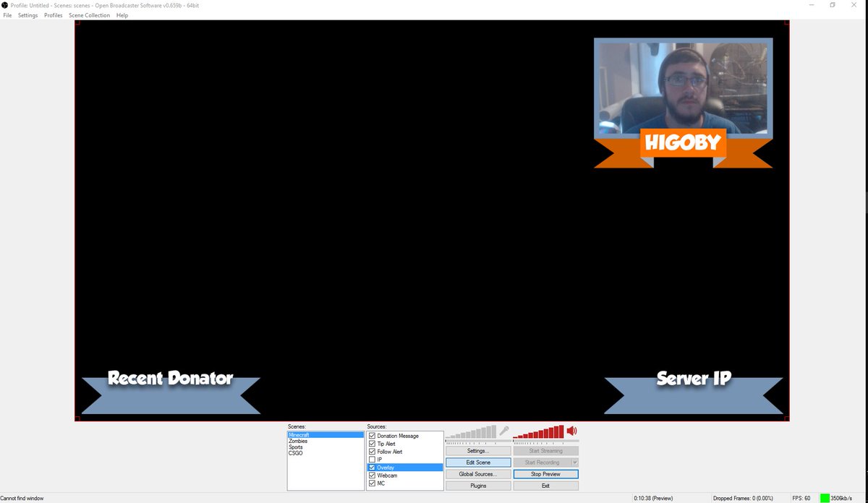
Task: Open the Start Recording dropdown arrow
Action: [575, 463]
